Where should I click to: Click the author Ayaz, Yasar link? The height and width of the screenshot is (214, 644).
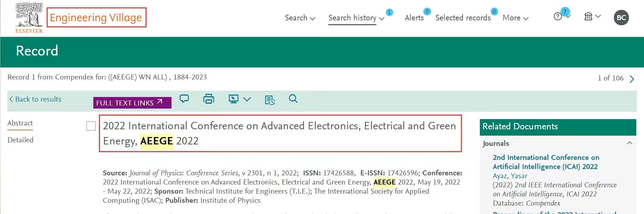[x=510, y=176]
